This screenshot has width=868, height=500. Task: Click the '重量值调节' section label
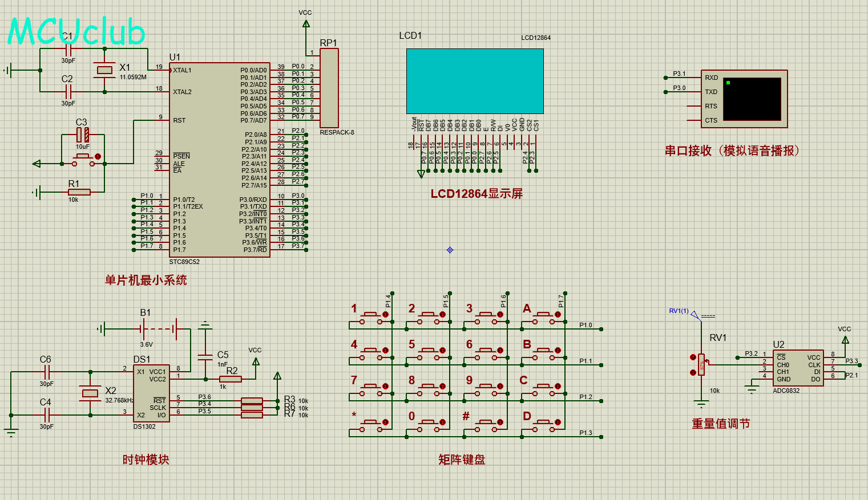pos(721,424)
